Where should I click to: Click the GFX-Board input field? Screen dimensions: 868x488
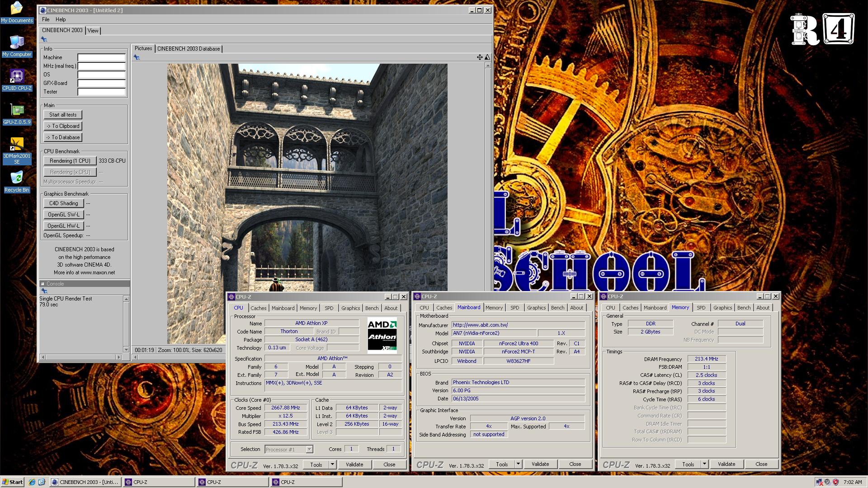pyautogui.click(x=102, y=83)
